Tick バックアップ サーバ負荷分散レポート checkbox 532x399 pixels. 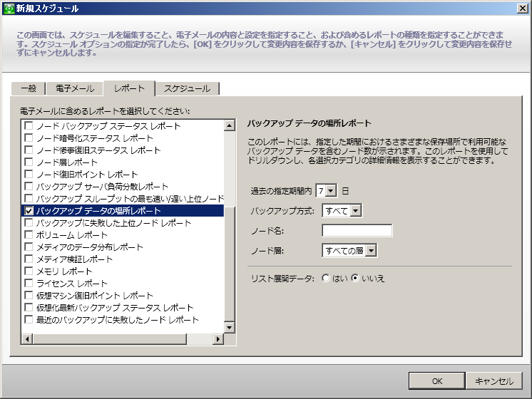point(29,187)
